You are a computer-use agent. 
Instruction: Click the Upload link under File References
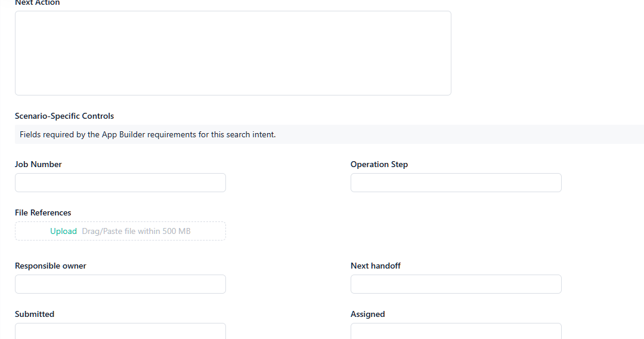coord(63,231)
